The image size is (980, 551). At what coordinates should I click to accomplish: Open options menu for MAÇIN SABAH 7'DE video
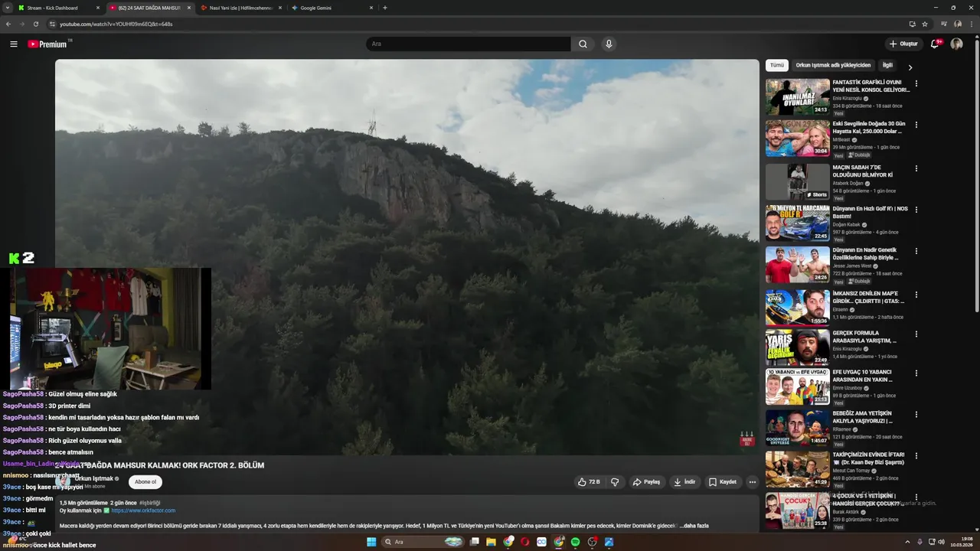(x=916, y=168)
